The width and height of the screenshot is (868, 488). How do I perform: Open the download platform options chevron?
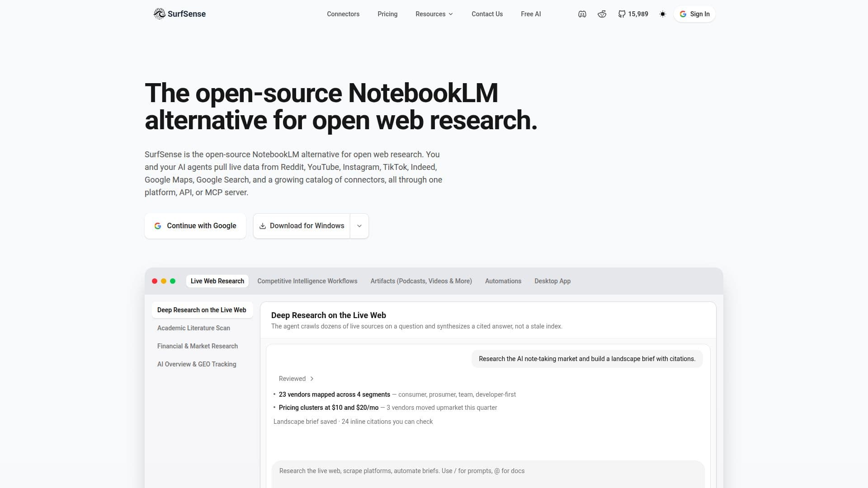pos(359,226)
